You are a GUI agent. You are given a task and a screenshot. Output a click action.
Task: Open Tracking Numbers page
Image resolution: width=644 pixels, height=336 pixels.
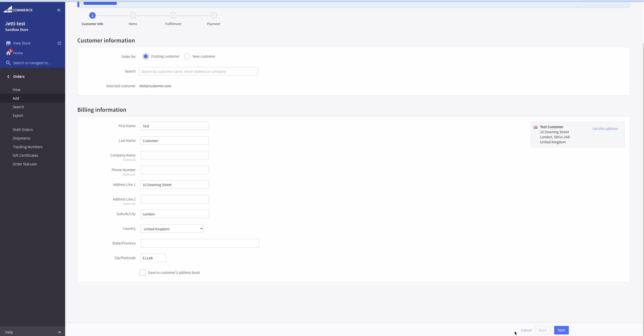point(28,147)
